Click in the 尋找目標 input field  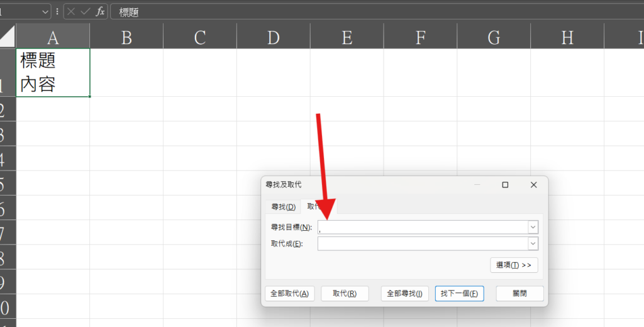(x=423, y=227)
